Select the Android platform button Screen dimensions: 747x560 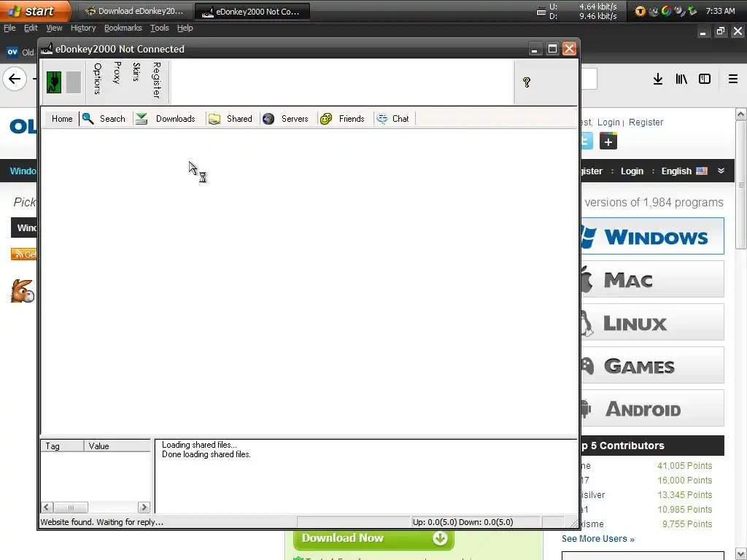653,408
